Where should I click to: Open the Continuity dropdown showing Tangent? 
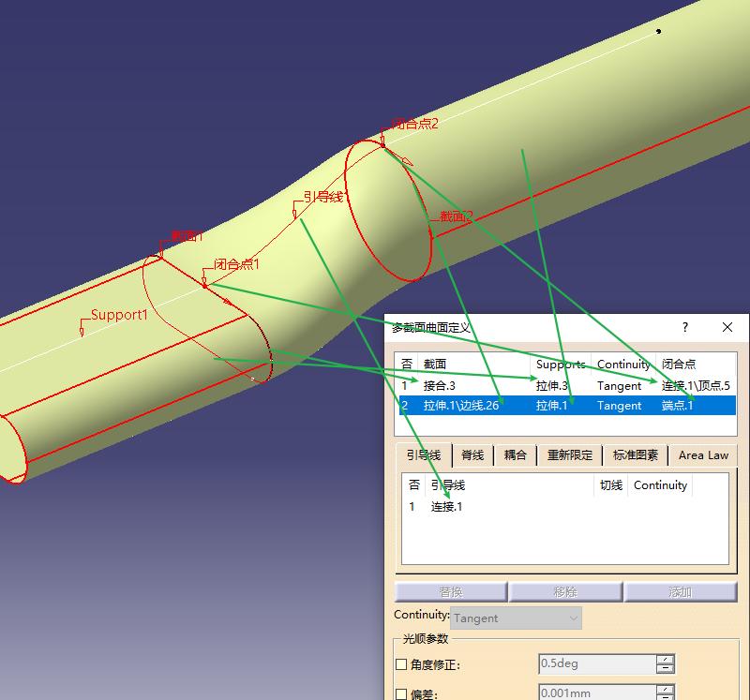516,618
